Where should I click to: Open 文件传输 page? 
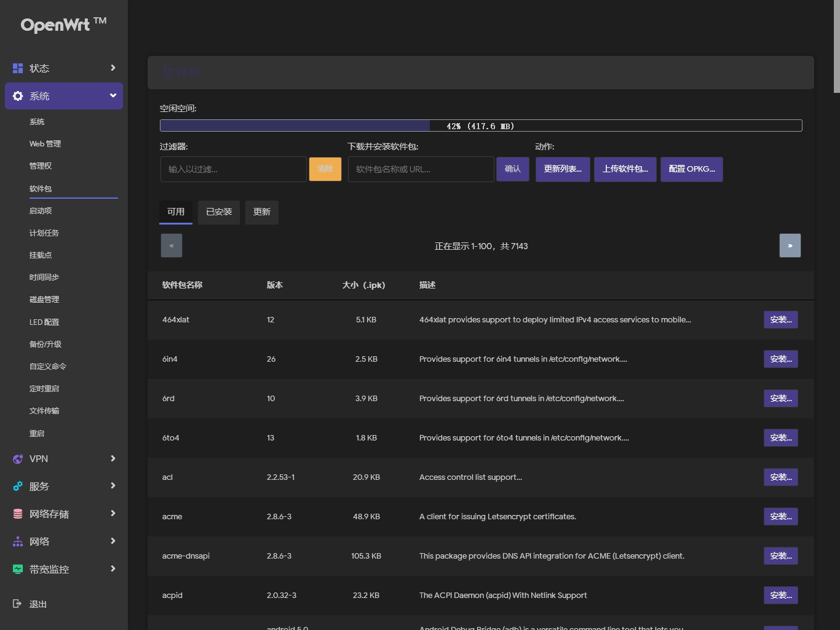point(44,411)
